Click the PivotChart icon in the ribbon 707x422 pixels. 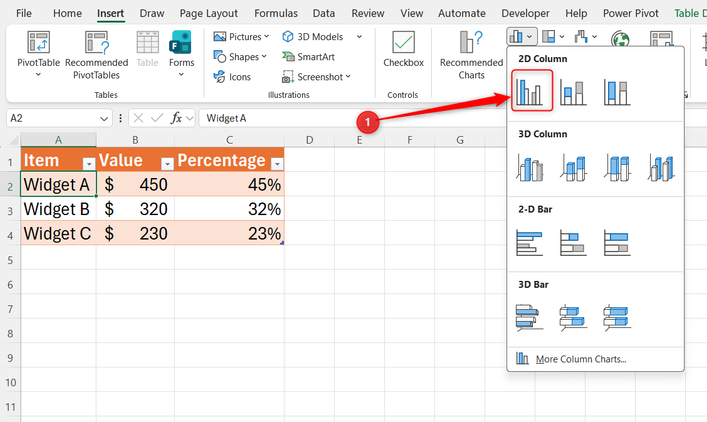[661, 39]
